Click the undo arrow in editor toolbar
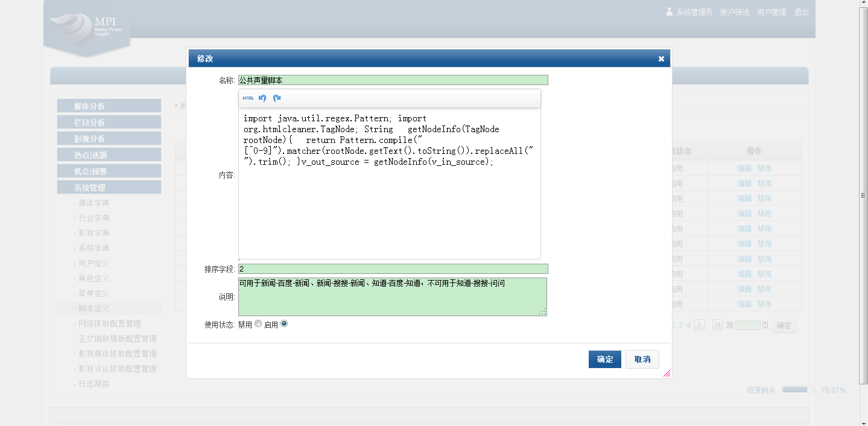Image resolution: width=868 pixels, height=426 pixels. tap(262, 98)
